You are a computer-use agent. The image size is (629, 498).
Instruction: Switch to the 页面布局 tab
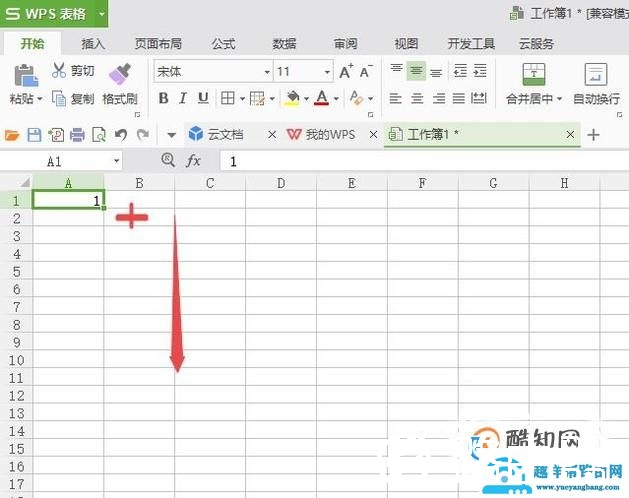pyautogui.click(x=158, y=43)
